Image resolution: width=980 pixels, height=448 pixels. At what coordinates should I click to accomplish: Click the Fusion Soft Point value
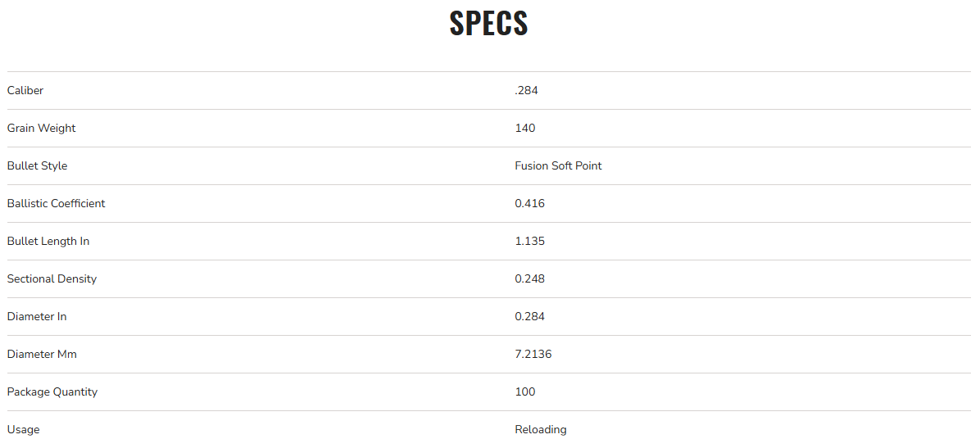tap(558, 165)
